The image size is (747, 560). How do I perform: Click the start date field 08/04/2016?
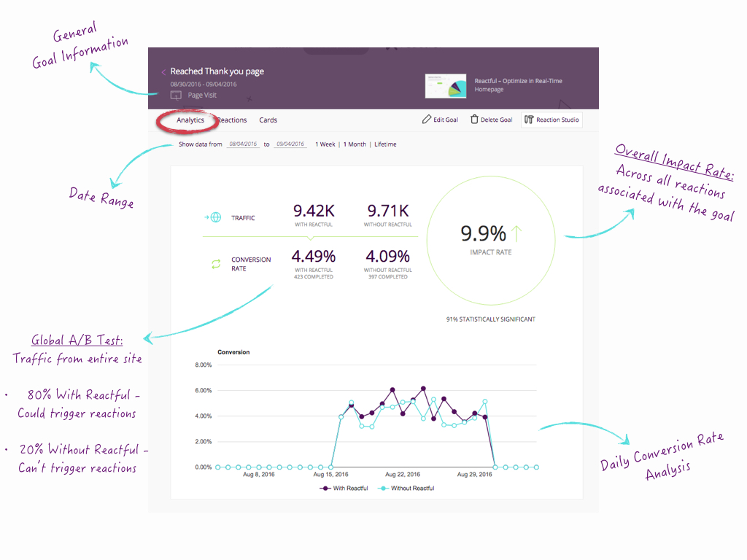(x=244, y=144)
